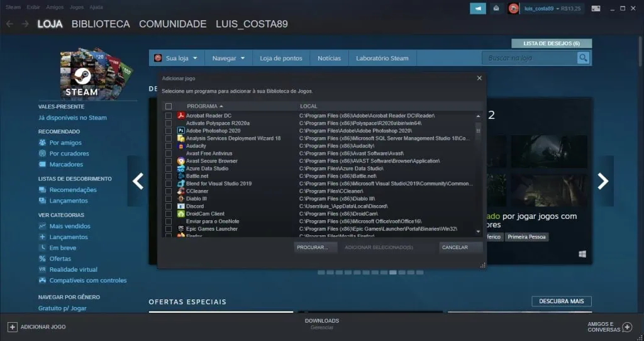Open the Mais vendidos link

point(70,226)
